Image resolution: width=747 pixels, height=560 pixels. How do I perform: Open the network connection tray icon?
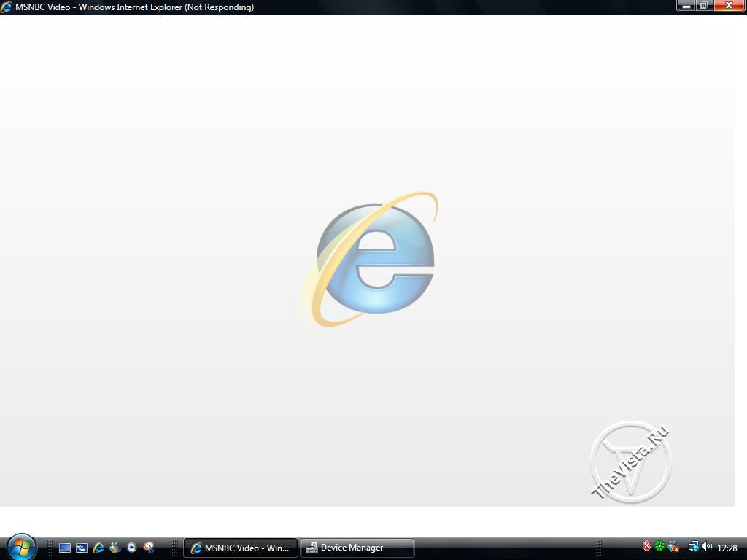[693, 547]
